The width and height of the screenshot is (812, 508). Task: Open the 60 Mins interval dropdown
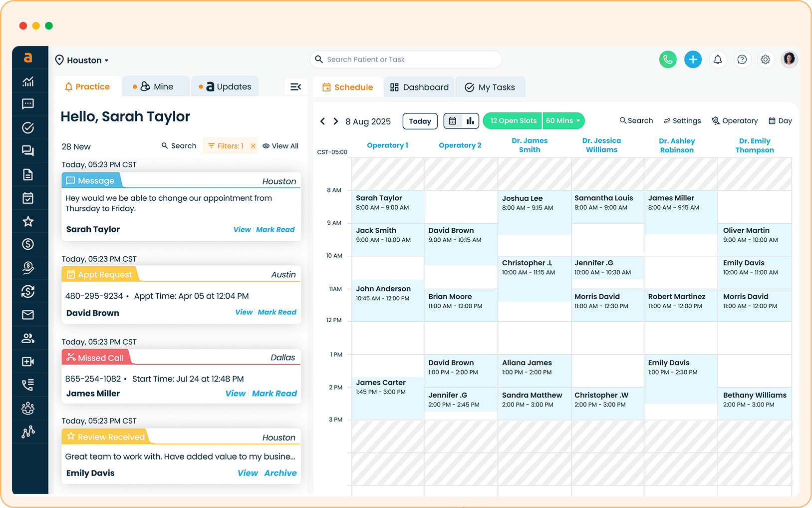tap(563, 121)
